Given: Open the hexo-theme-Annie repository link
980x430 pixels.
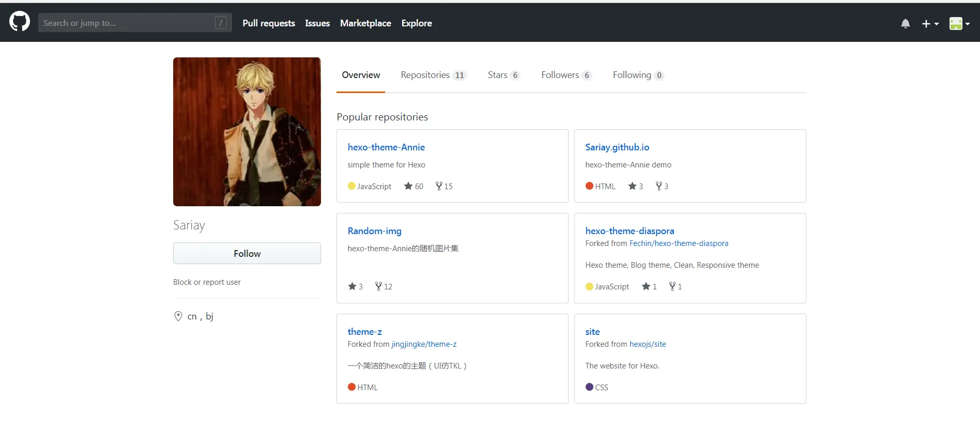Looking at the screenshot, I should pyautogui.click(x=386, y=147).
